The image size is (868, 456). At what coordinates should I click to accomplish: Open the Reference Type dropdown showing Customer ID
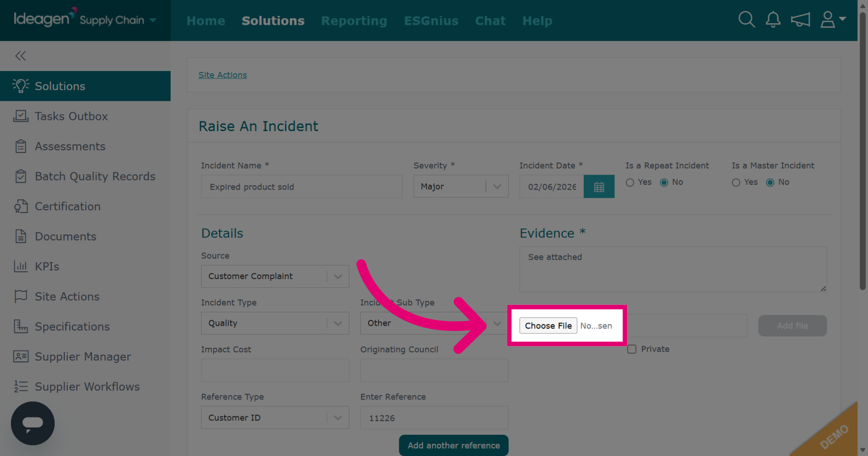[x=275, y=418]
